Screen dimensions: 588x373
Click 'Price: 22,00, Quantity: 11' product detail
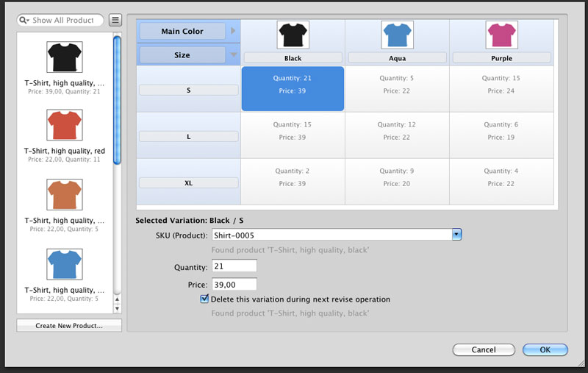click(x=64, y=160)
